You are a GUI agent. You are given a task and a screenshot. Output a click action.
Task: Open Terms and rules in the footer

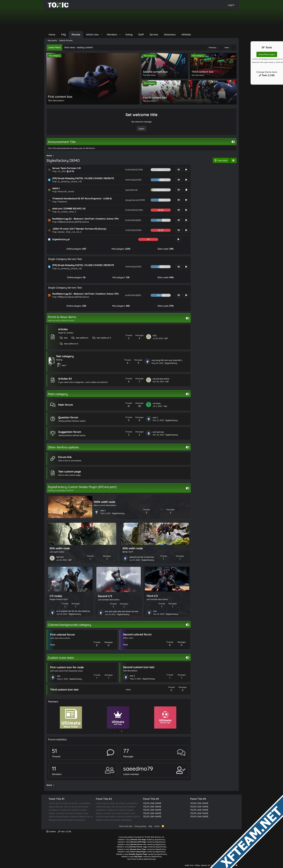point(126,826)
